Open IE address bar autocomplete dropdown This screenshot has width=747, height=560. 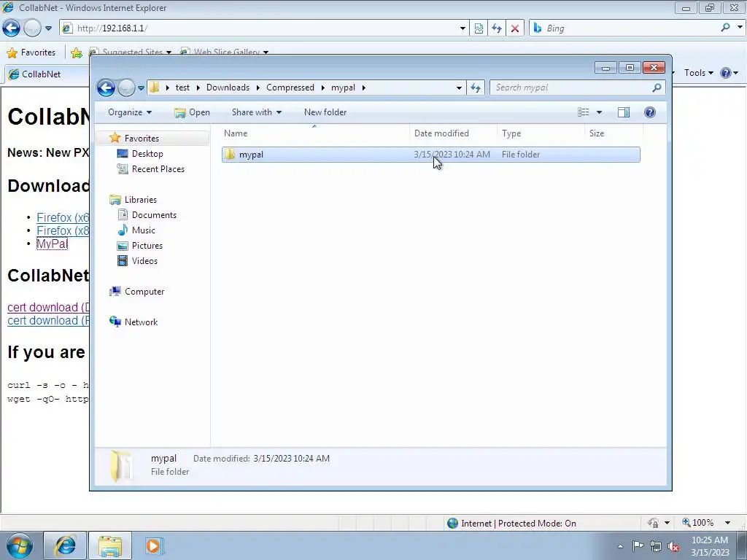[x=462, y=28]
